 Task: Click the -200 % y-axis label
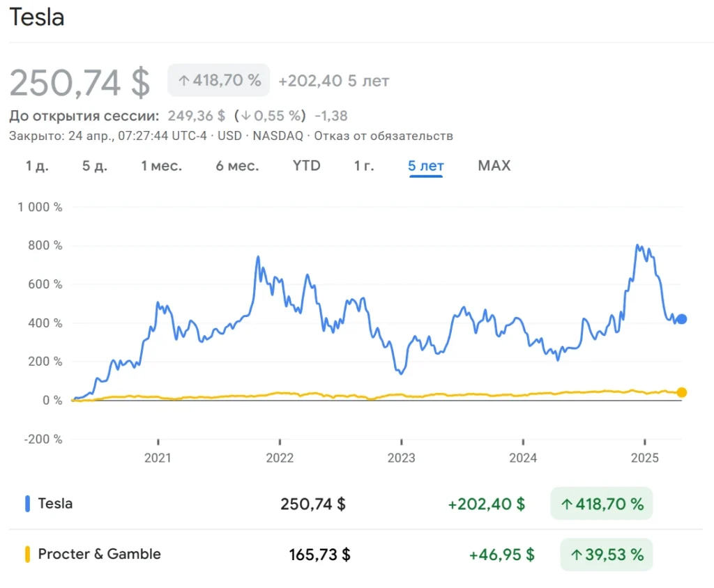[x=43, y=439]
